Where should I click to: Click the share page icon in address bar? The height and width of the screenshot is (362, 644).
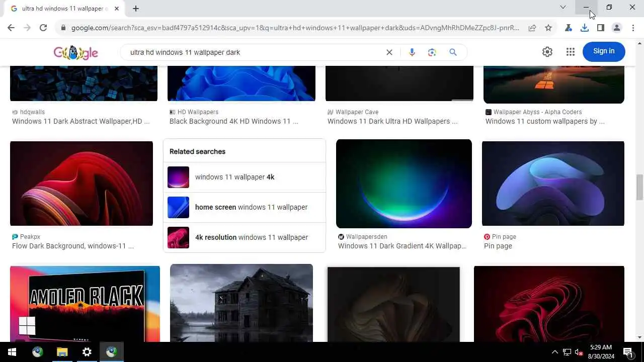point(532,28)
